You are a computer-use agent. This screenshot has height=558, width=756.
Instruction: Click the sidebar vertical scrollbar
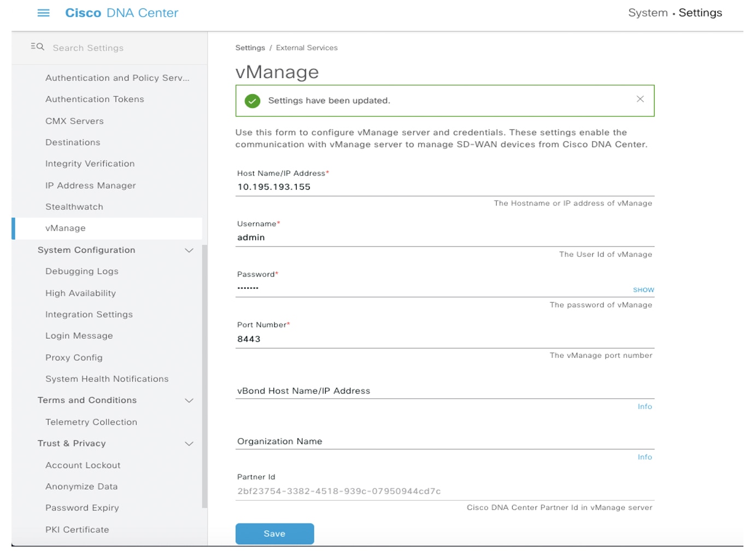point(204,376)
